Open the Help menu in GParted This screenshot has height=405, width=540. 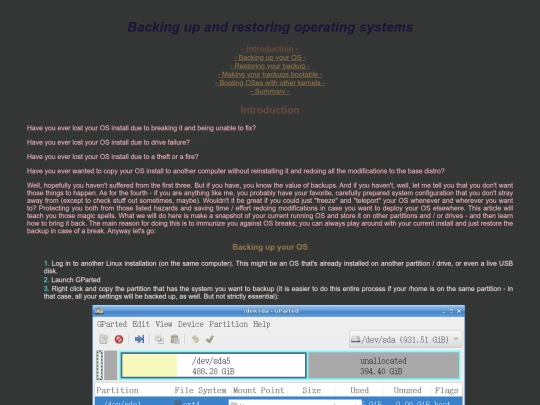click(x=262, y=324)
